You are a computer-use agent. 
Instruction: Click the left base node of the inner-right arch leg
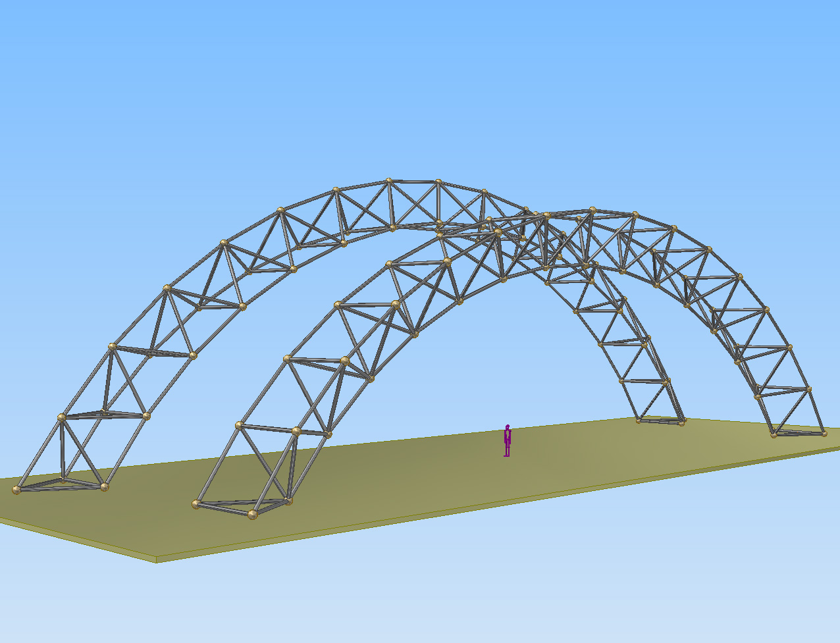pos(637,419)
